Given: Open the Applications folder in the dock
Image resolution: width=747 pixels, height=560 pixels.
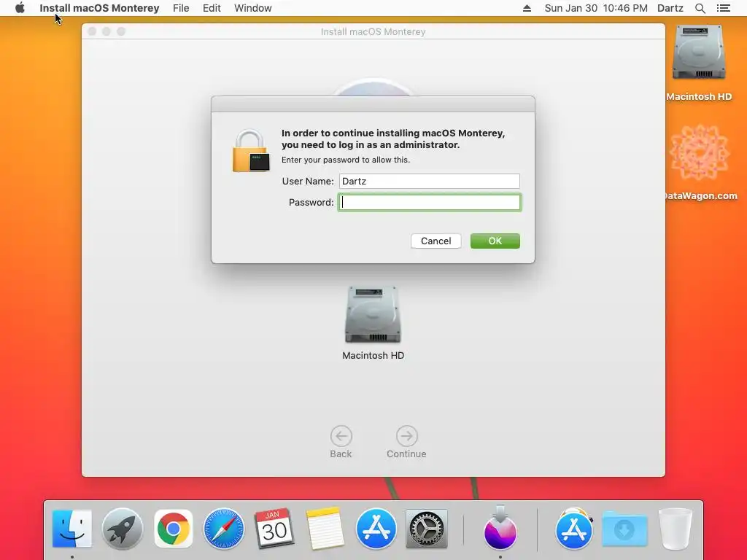Looking at the screenshot, I should pos(573,529).
